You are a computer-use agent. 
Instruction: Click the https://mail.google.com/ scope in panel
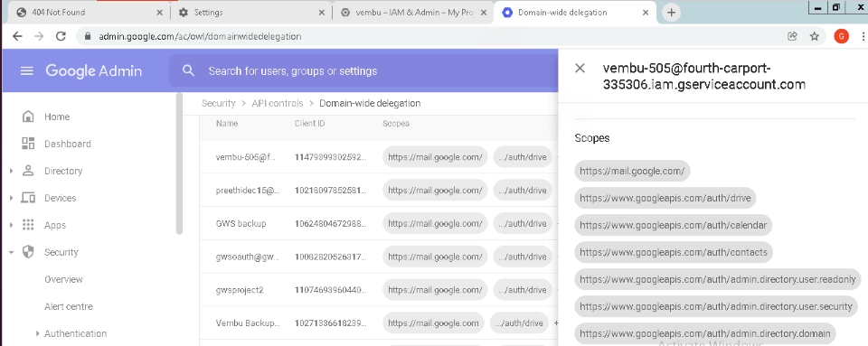coord(632,171)
